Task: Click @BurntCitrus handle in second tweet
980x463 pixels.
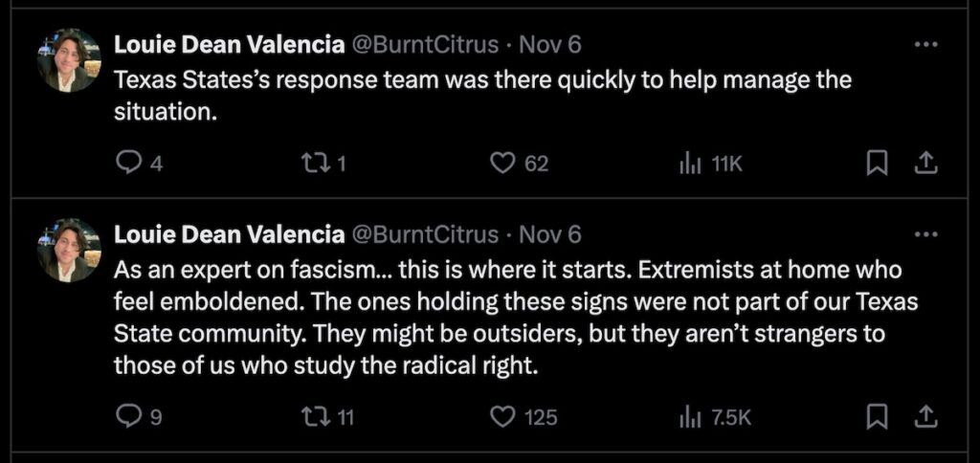Action: [424, 234]
